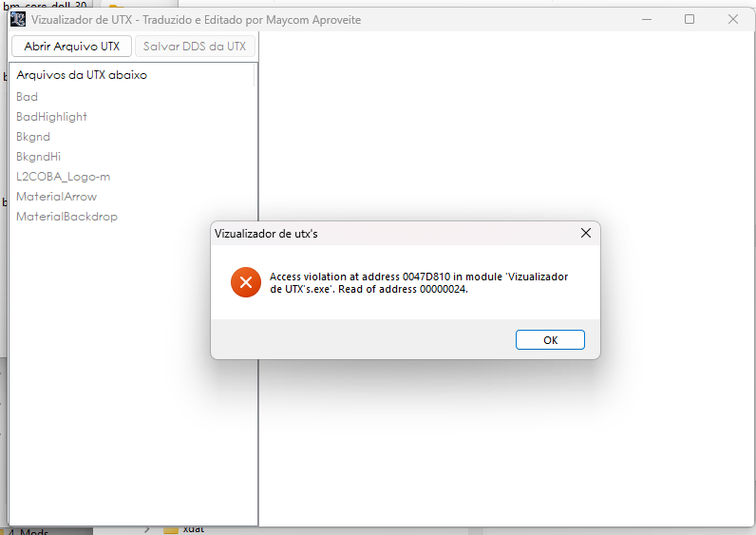Click the Salvar DDS da UTX button
756x535 pixels.
point(195,47)
